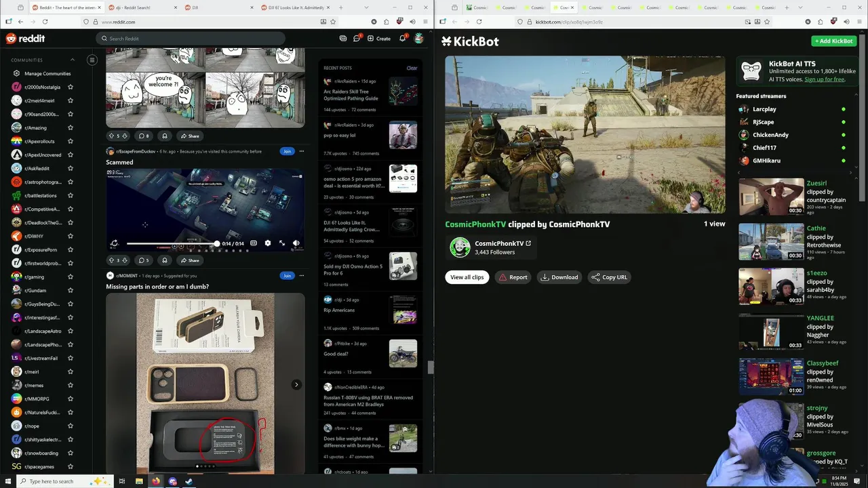Screen dimensions: 868x488
Task: Open overflow menu on r/MOMENT post
Action: click(x=302, y=276)
